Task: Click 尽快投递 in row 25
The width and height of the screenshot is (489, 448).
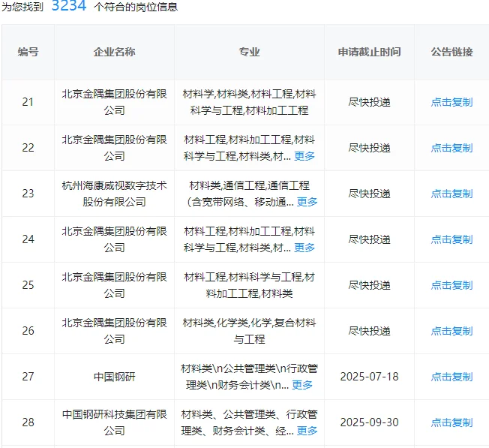Action: 369,285
